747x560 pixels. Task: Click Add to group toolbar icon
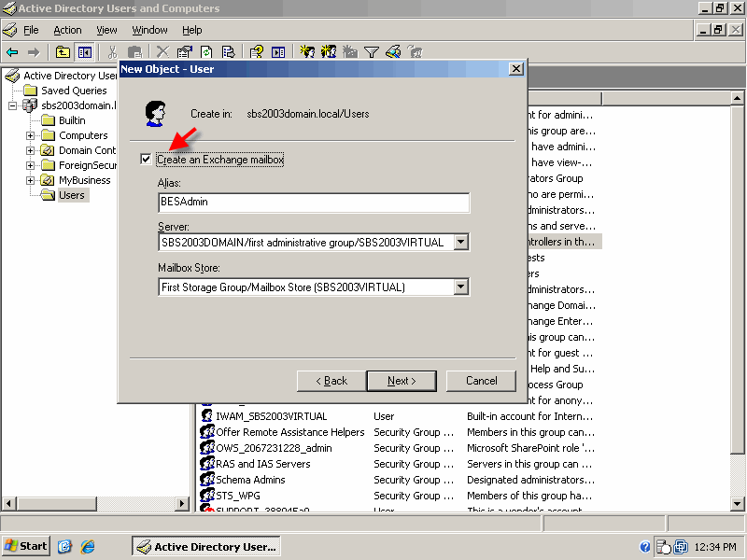416,51
